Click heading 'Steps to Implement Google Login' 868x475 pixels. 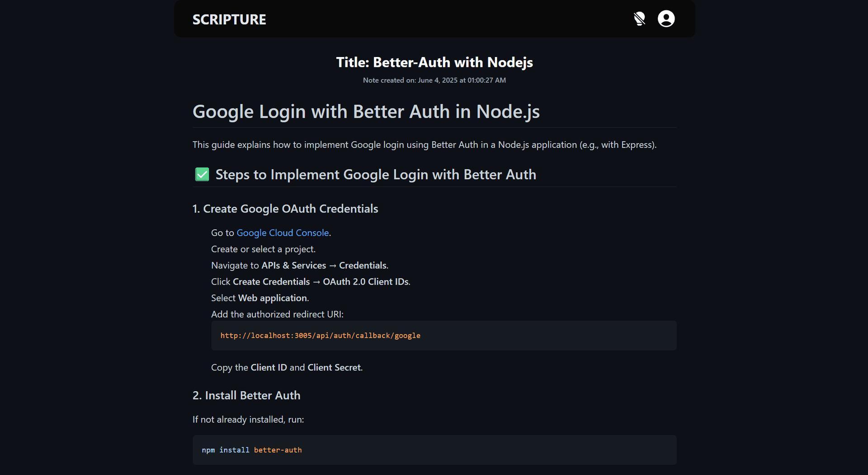click(x=376, y=175)
